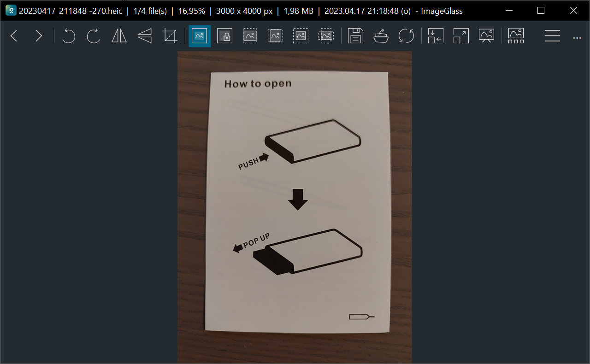The image size is (590, 364).
Task: Enable Scale to Height zoom mode
Action: (x=275, y=36)
